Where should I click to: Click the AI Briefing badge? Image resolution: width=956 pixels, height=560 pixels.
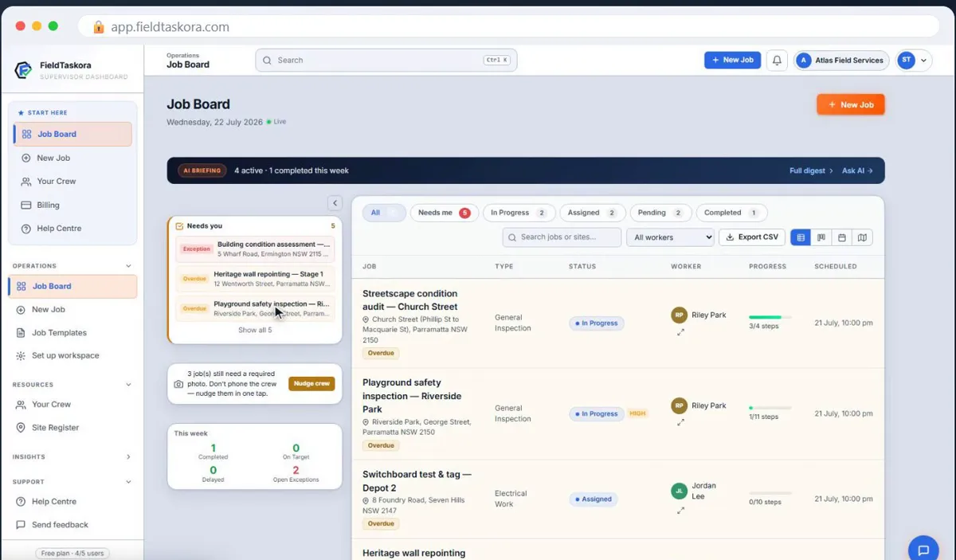pos(202,170)
